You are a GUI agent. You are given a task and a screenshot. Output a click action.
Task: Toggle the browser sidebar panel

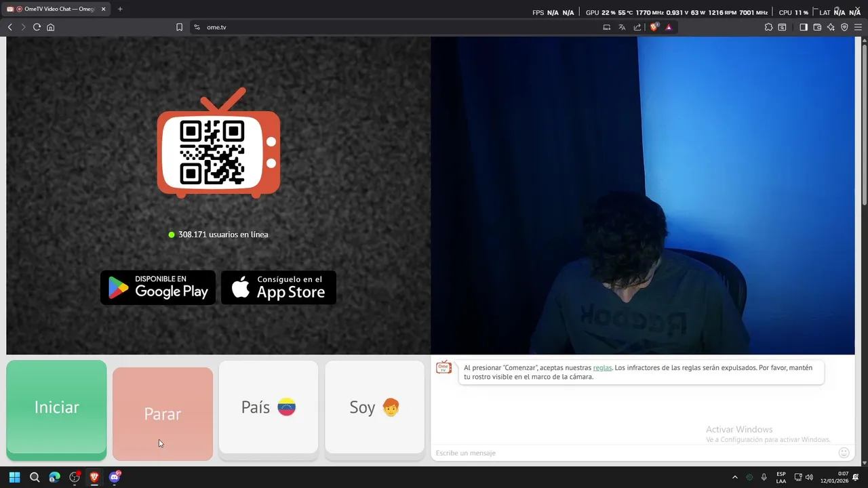click(804, 27)
